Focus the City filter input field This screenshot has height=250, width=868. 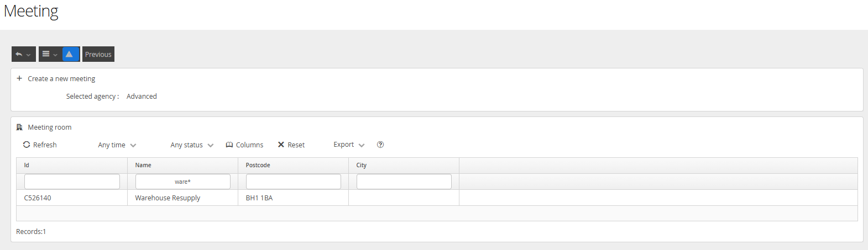(x=404, y=182)
